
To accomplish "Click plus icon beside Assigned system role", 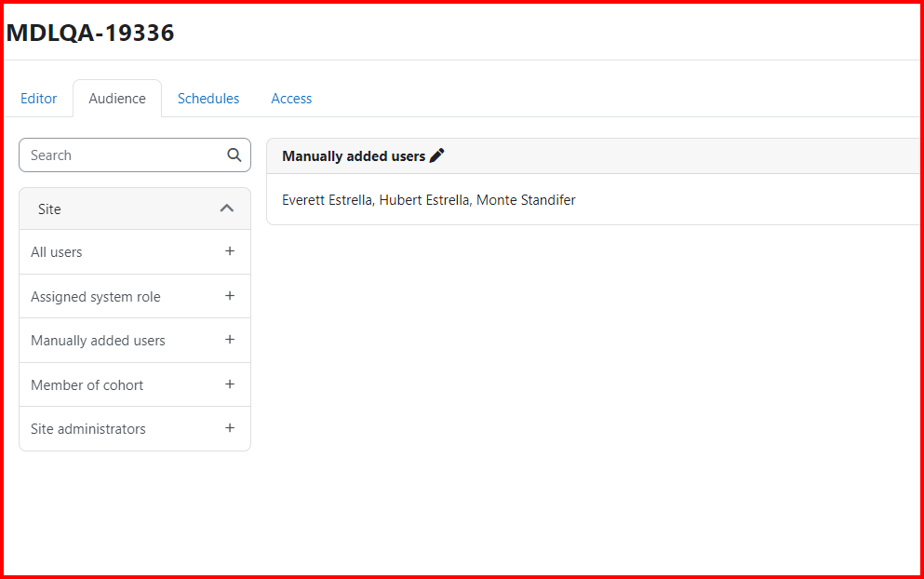I will pos(230,296).
